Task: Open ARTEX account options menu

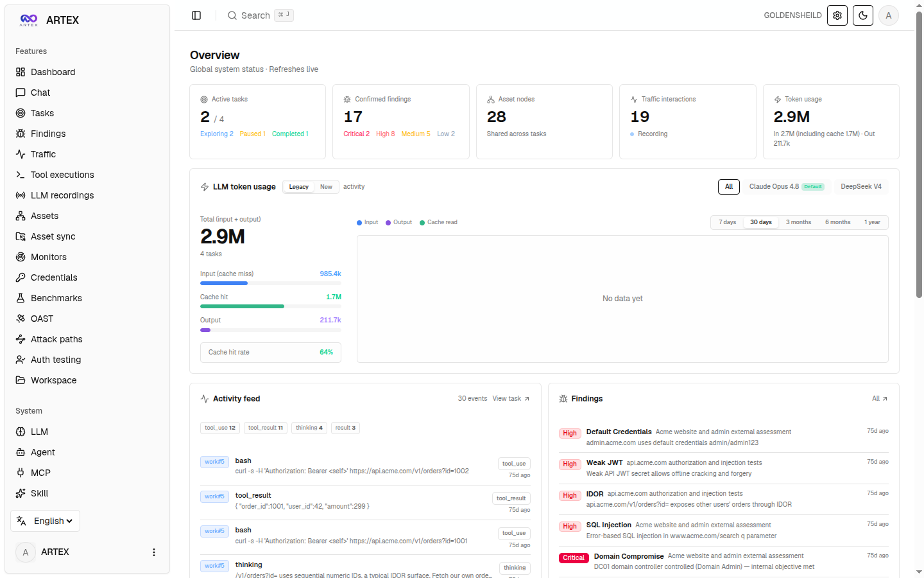Action: pyautogui.click(x=153, y=552)
